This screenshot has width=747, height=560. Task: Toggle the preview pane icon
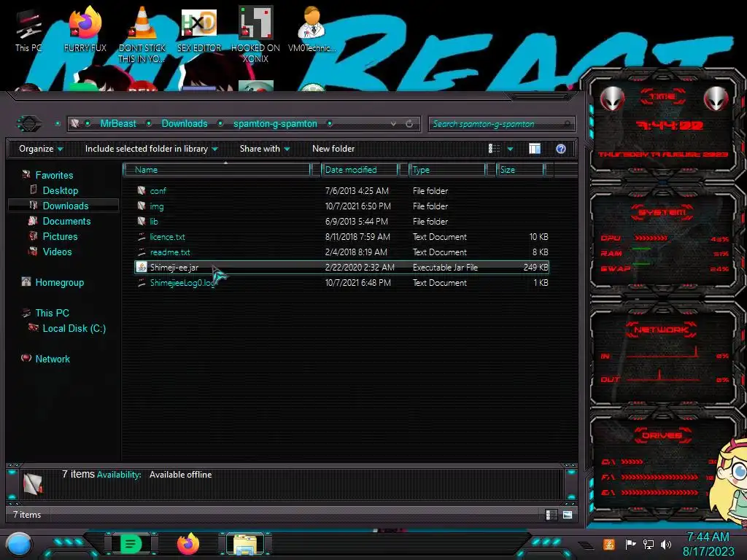535,149
